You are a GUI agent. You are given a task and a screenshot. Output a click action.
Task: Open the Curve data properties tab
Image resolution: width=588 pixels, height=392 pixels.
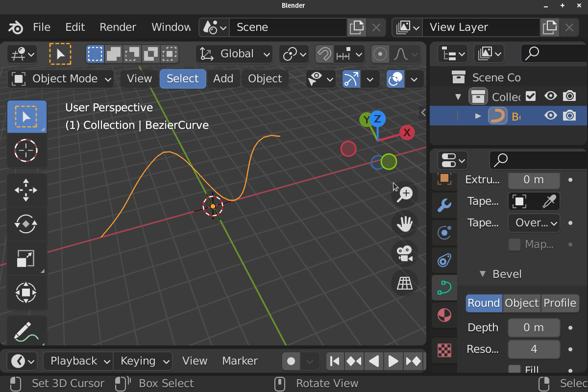[x=444, y=287]
